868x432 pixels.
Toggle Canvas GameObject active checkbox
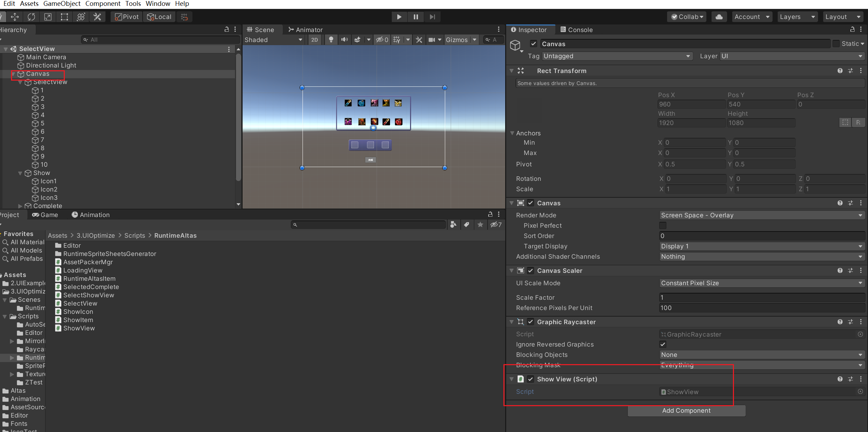pyautogui.click(x=533, y=44)
